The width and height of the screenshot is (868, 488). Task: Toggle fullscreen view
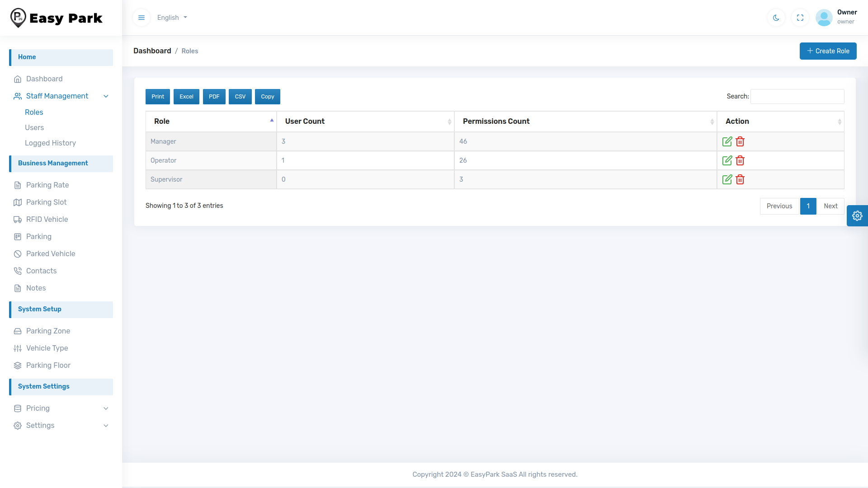click(800, 18)
